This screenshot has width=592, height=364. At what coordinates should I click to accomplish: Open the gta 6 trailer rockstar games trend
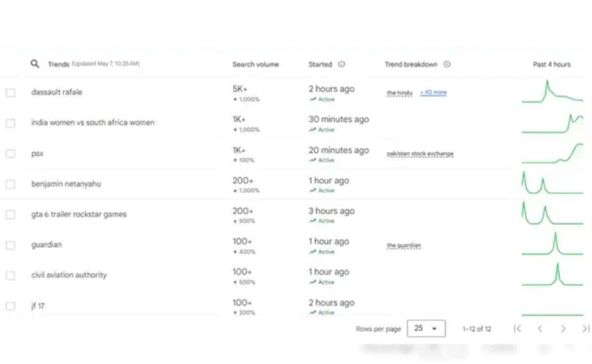[79, 215]
